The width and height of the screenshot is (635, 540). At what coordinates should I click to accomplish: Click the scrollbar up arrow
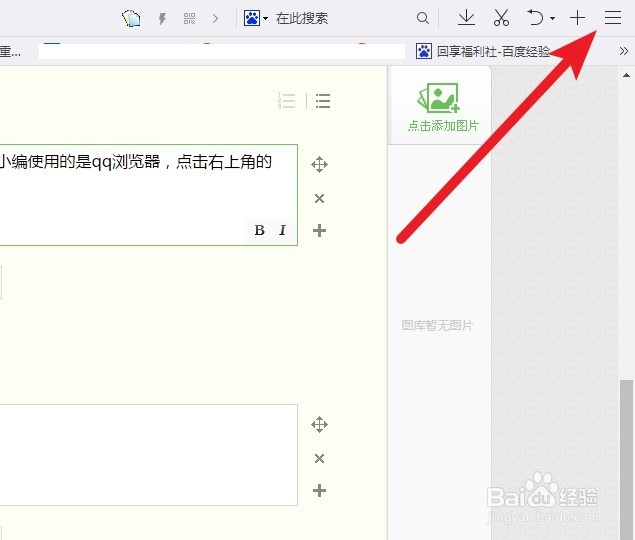coord(626,75)
